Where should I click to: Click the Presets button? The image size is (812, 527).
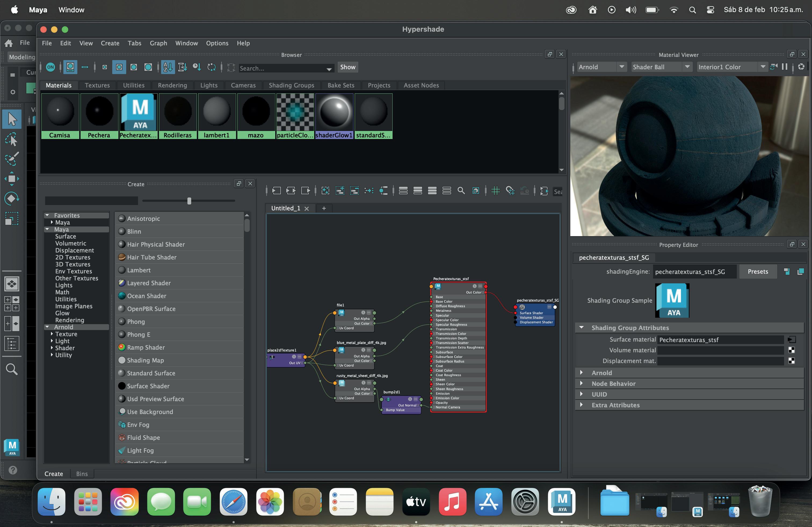click(x=758, y=272)
